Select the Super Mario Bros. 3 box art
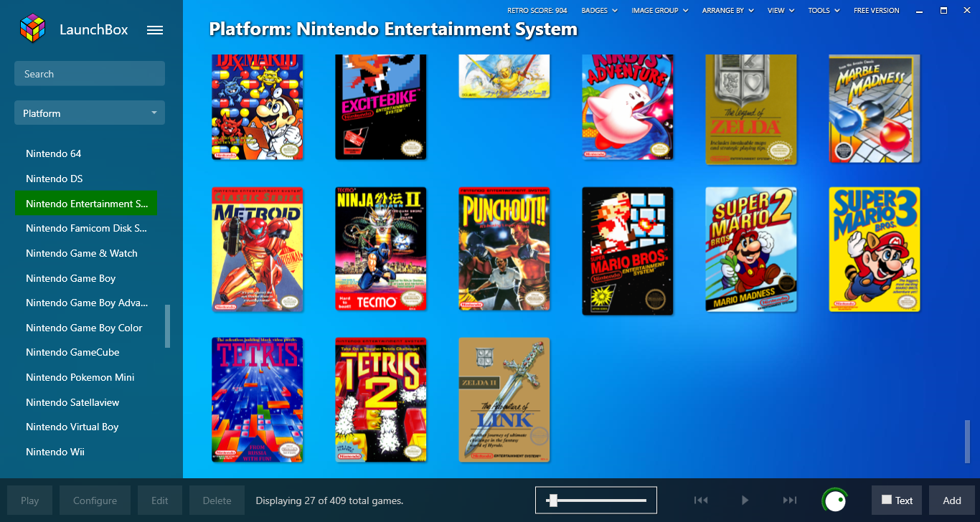This screenshot has height=522, width=980. tap(874, 250)
